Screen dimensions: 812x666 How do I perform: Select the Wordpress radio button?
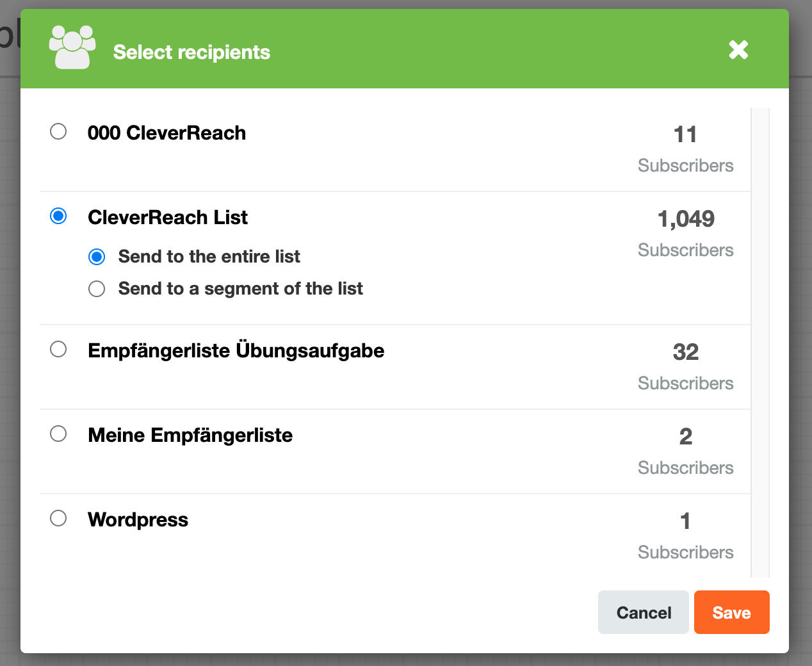pos(58,518)
